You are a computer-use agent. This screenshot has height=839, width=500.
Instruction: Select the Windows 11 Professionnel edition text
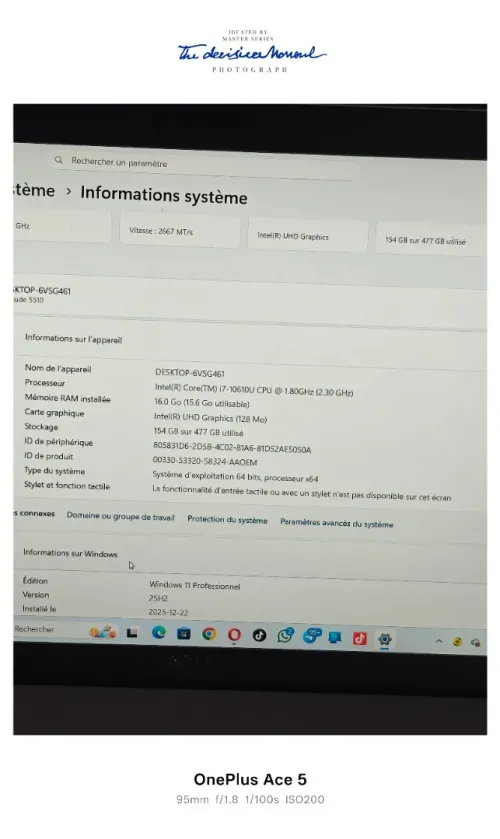point(195,585)
